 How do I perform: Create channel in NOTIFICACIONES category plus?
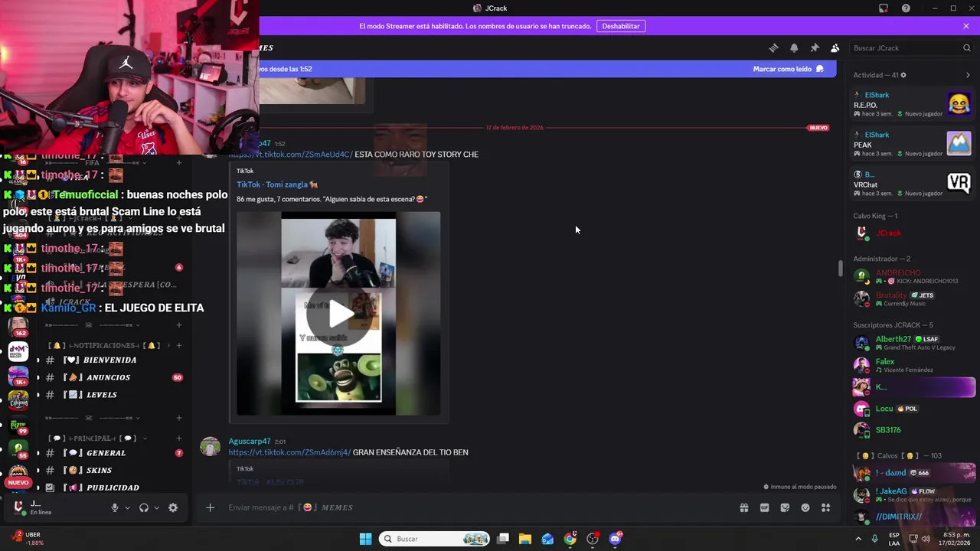[179, 345]
